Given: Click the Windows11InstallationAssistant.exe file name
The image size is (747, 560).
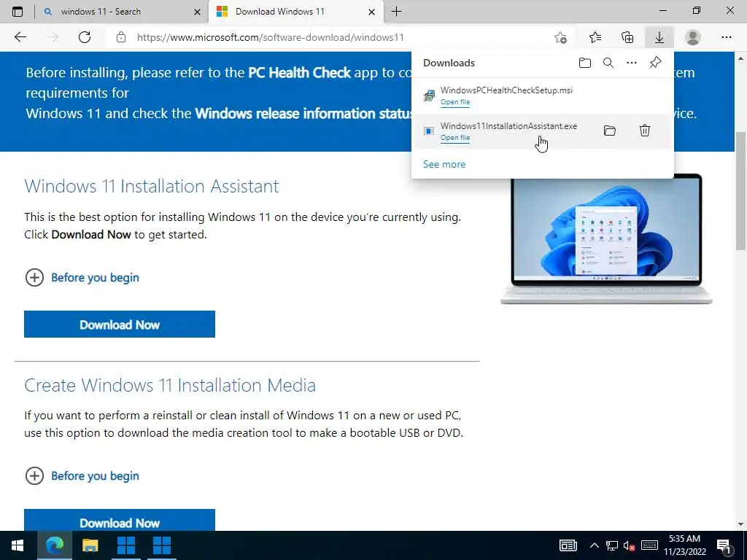Looking at the screenshot, I should (508, 125).
